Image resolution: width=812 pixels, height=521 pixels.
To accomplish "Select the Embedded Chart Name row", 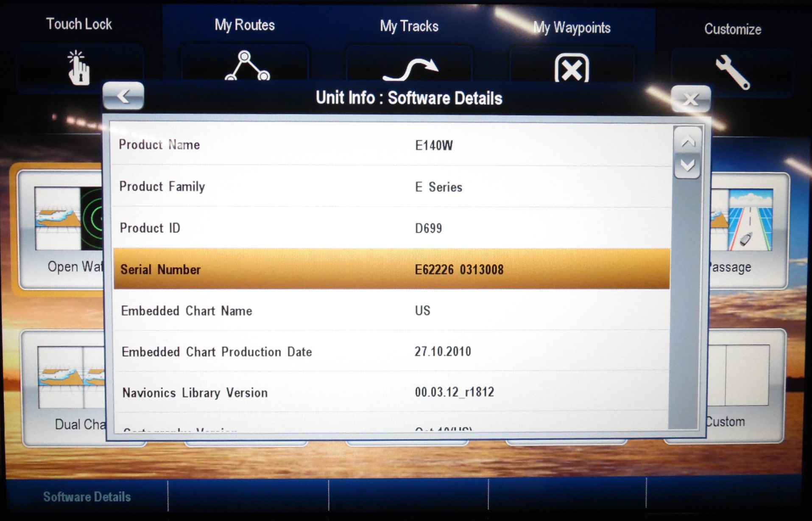I will click(391, 311).
